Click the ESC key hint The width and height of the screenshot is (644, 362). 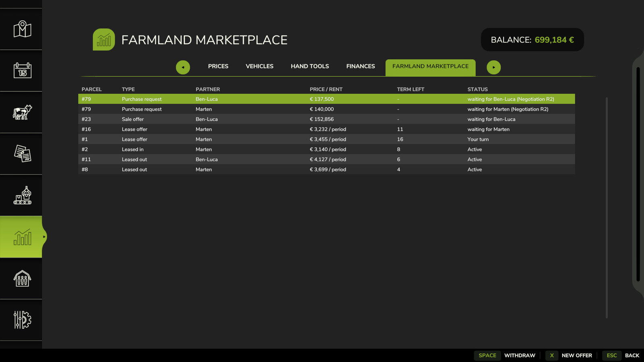pyautogui.click(x=612, y=356)
